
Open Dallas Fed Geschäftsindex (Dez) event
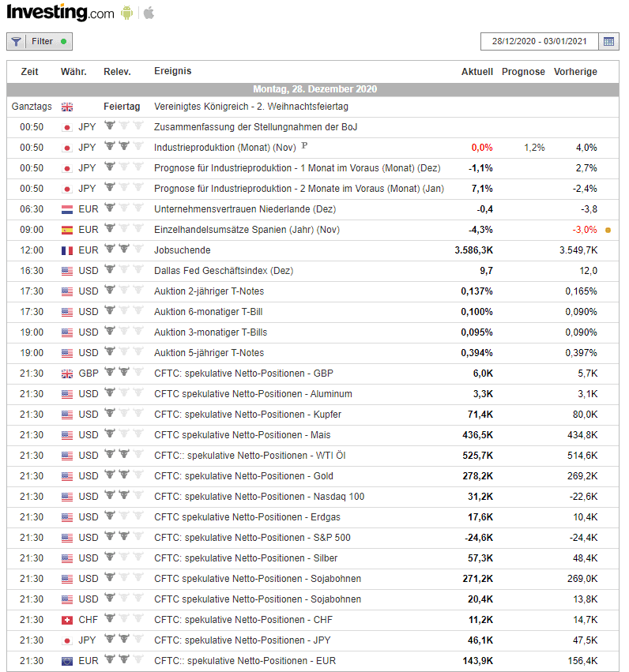tap(224, 272)
